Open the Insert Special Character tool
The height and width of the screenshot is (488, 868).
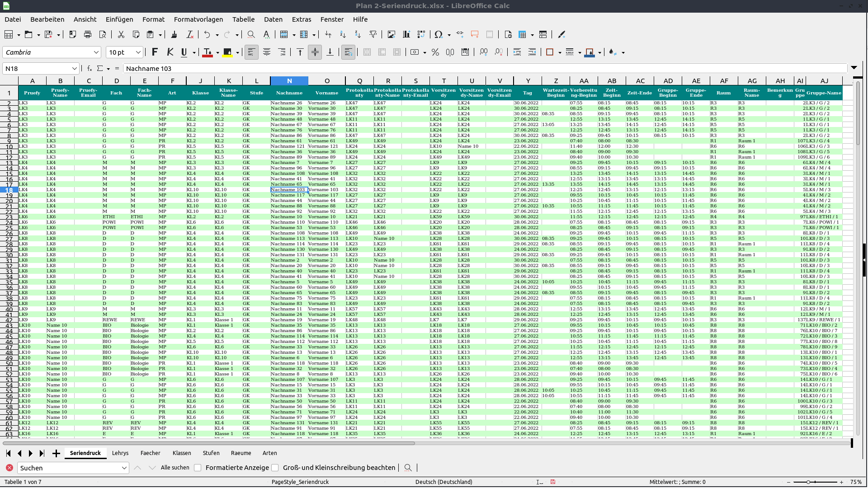pos(439,34)
